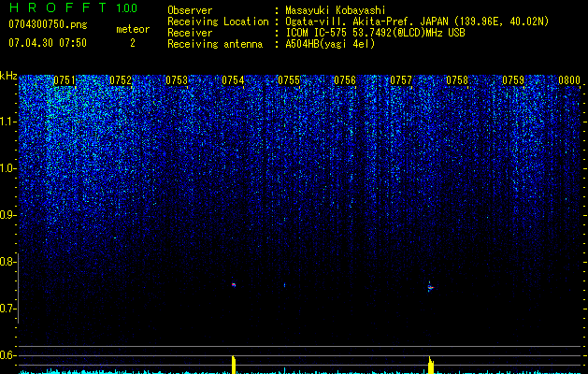Click the meteor echo spot near 0754
Screen dimensions: 588x374
pyautogui.click(x=234, y=285)
